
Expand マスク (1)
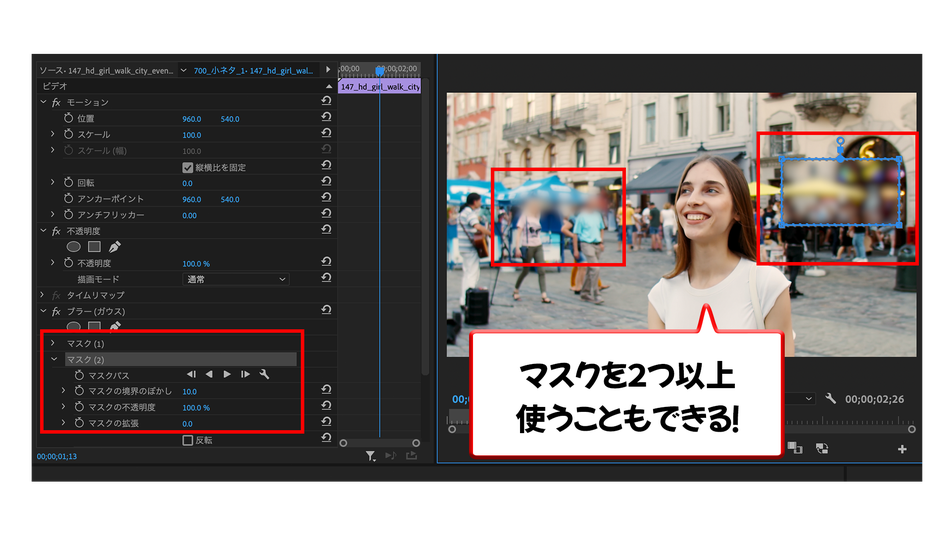coord(53,343)
